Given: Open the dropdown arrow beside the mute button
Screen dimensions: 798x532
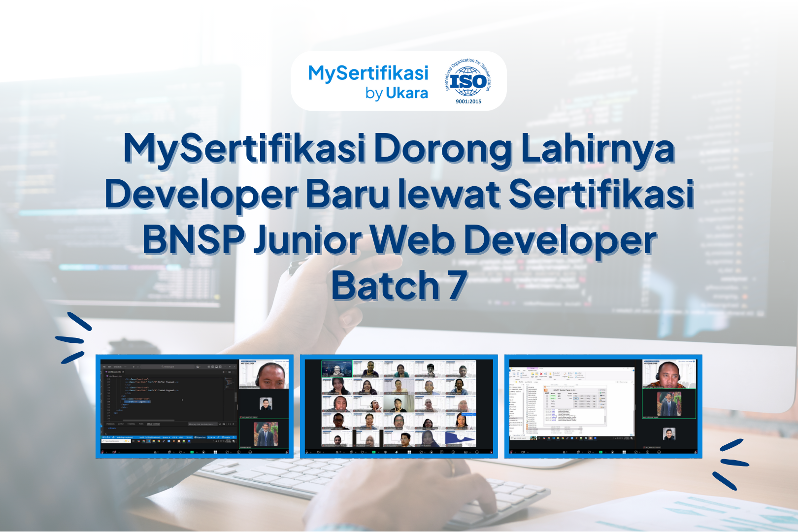Looking at the screenshot, I should click(310, 452).
